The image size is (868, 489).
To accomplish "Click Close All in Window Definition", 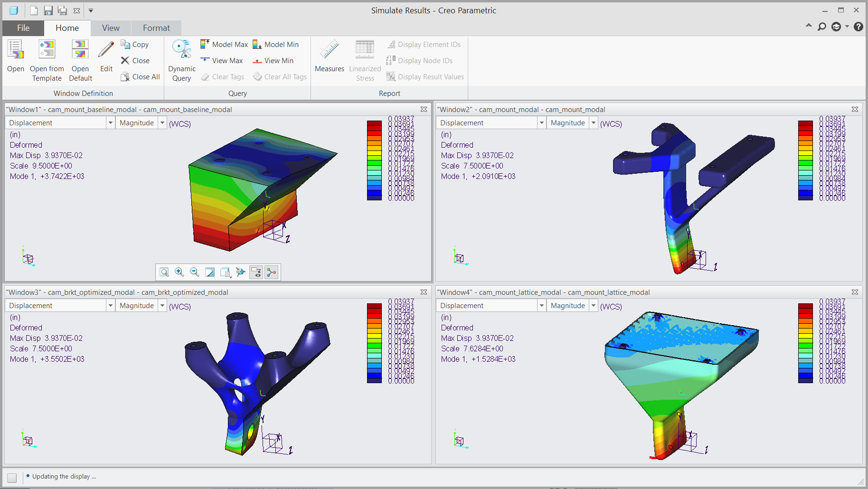I will (140, 77).
